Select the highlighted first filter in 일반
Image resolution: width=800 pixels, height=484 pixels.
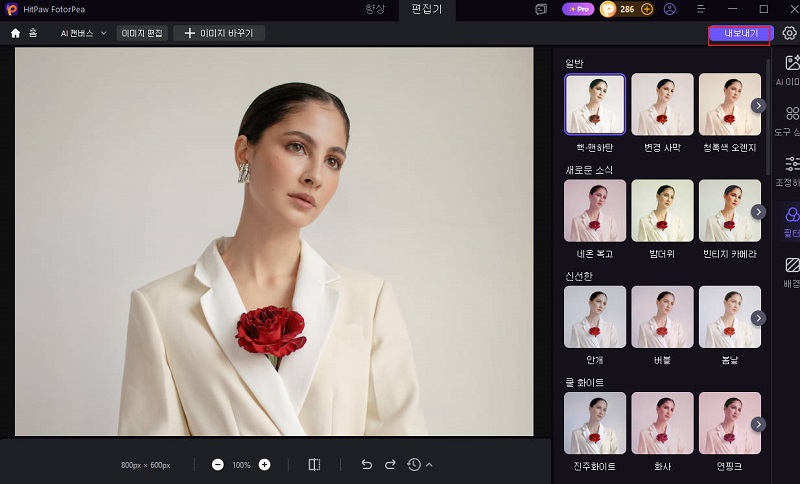coord(595,104)
